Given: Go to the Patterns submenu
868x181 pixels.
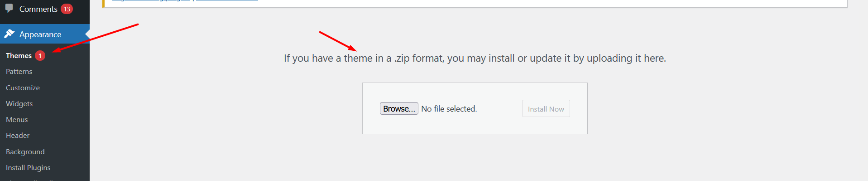Looking at the screenshot, I should 19,72.
